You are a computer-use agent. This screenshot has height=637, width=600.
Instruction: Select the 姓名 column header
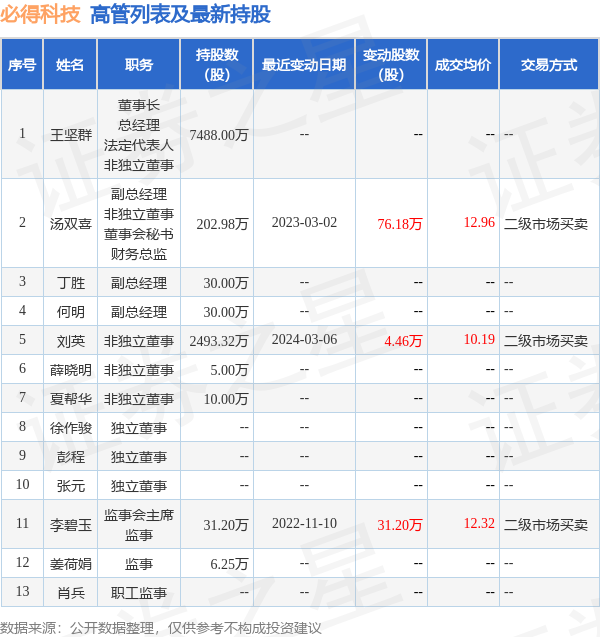pos(70,64)
